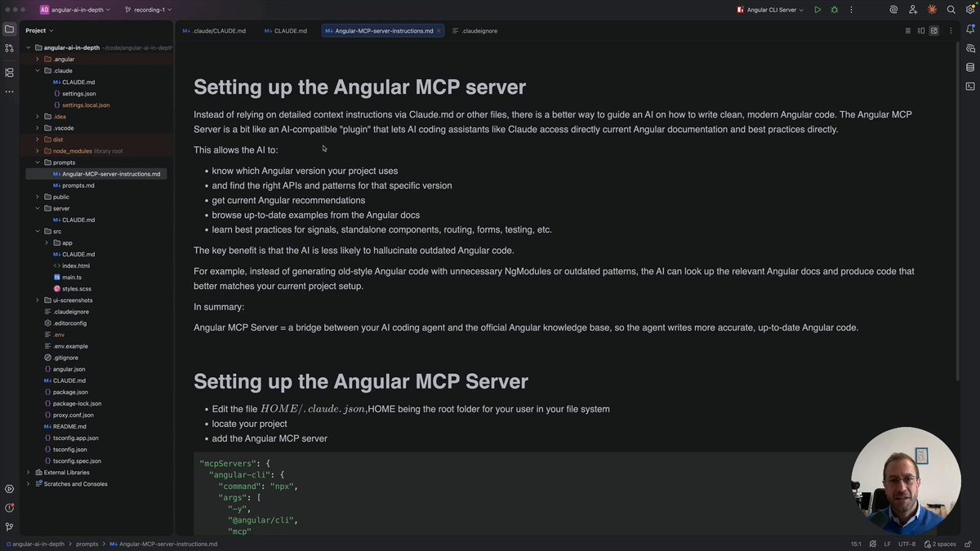Switch to markdown editor-only view
The image size is (980, 551).
[907, 30]
